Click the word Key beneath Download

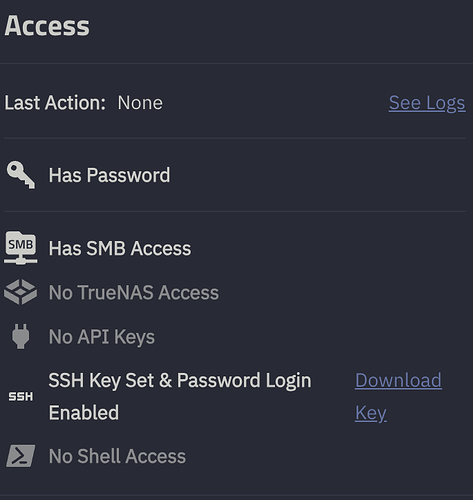371,413
